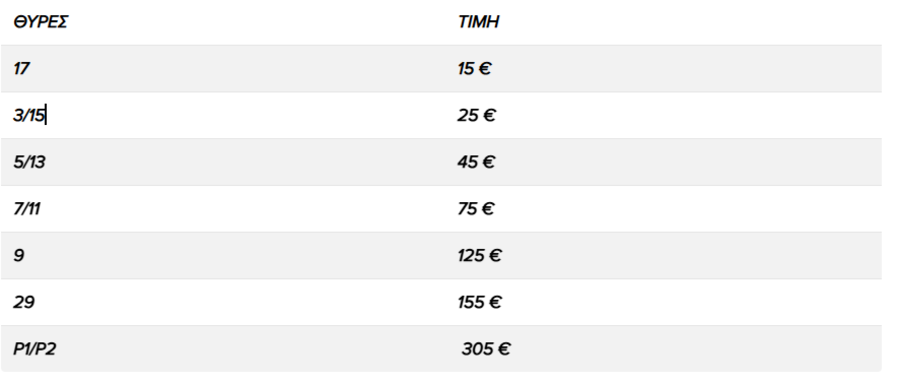Click empty space right of 75 €
This screenshot has width=900, height=383.
click(688, 209)
